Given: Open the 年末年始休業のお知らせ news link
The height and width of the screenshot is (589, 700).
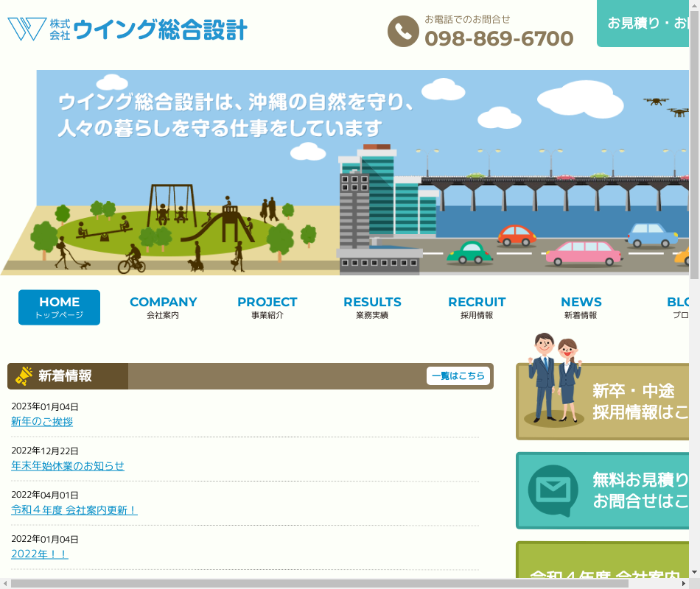Looking at the screenshot, I should pyautogui.click(x=68, y=466).
